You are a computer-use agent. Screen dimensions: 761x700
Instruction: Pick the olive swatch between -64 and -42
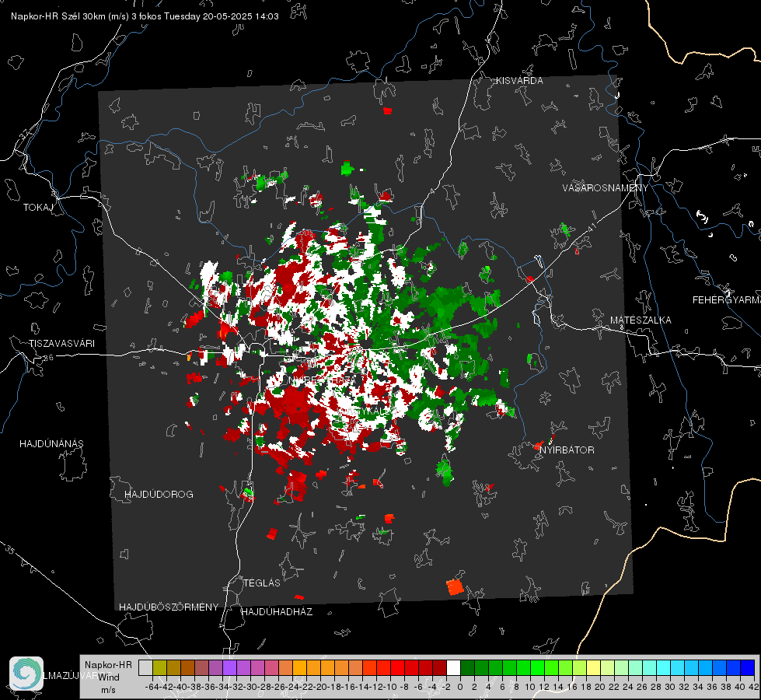click(159, 668)
